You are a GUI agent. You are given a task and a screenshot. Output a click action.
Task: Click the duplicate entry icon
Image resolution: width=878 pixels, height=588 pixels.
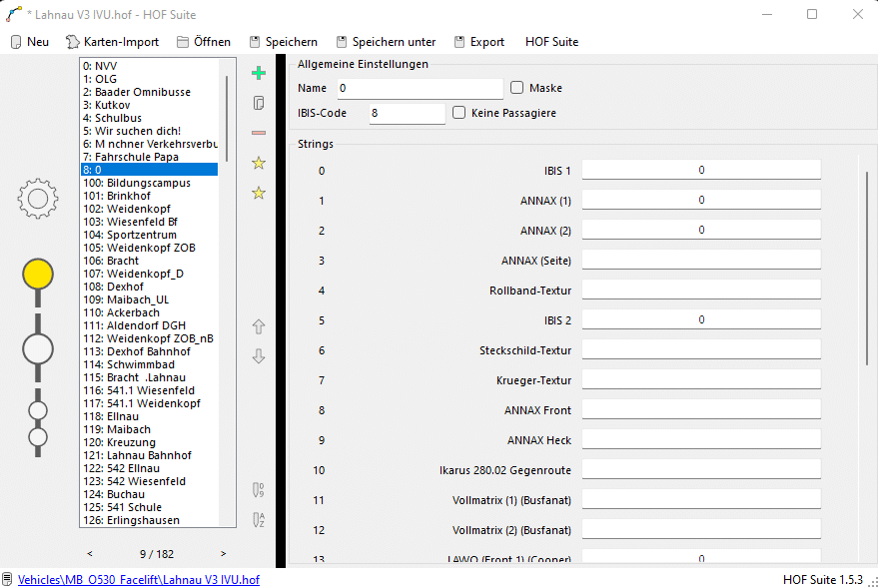click(x=259, y=103)
